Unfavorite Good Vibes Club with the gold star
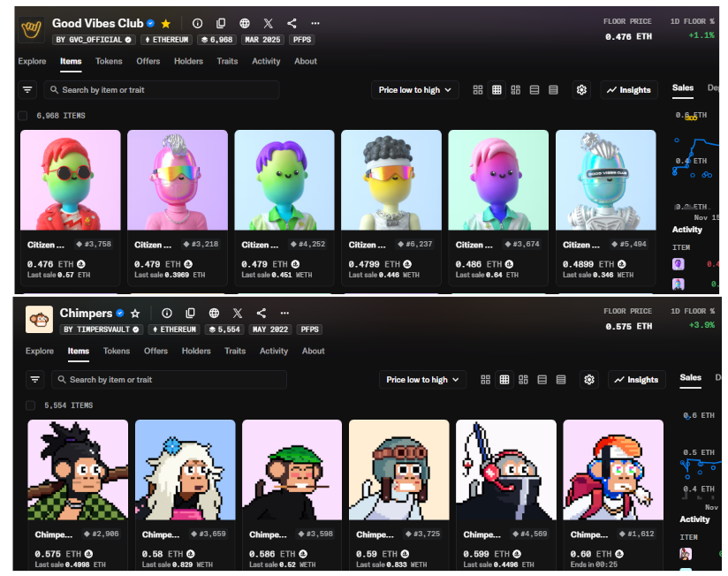 tap(166, 23)
